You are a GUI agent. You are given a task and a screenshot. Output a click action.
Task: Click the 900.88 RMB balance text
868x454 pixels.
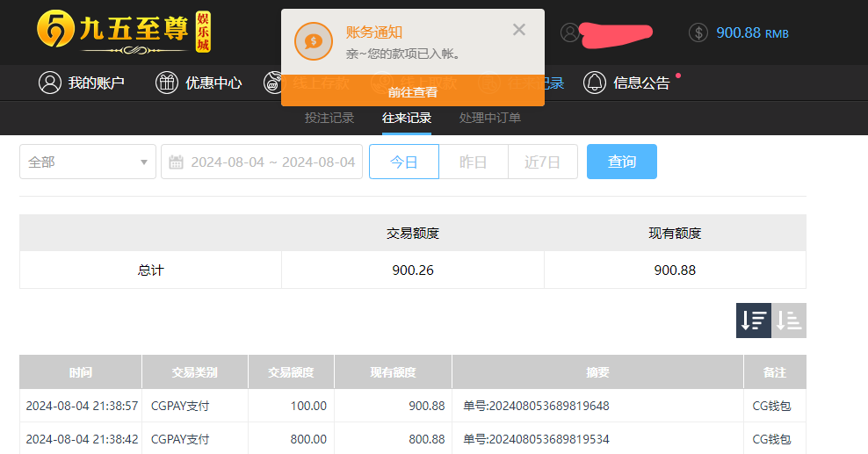click(752, 32)
